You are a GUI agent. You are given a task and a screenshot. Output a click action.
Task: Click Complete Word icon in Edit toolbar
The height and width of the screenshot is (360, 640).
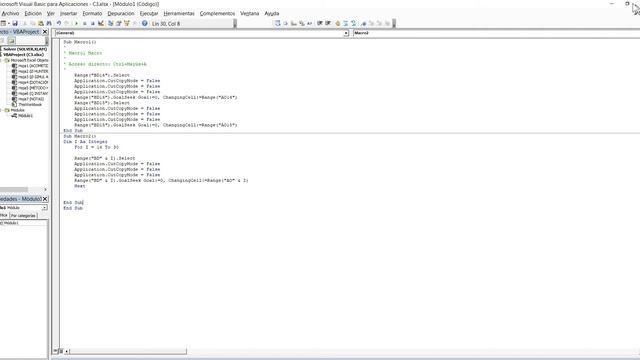[309, 24]
